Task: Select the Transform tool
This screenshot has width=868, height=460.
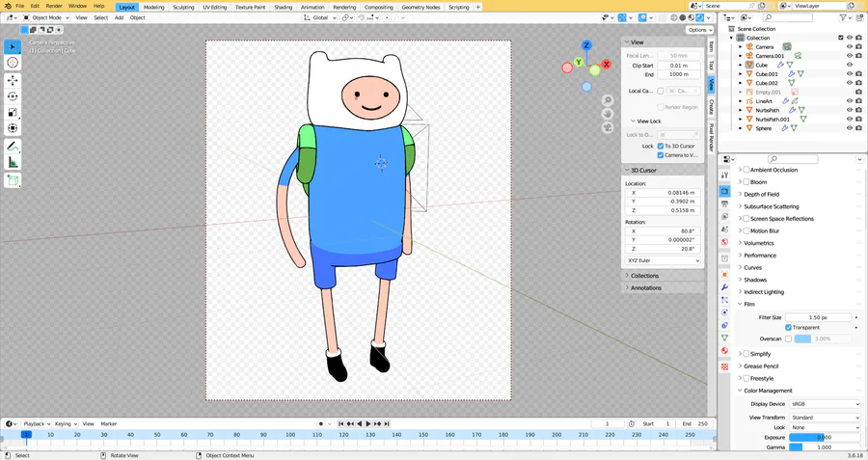Action: 13,128
